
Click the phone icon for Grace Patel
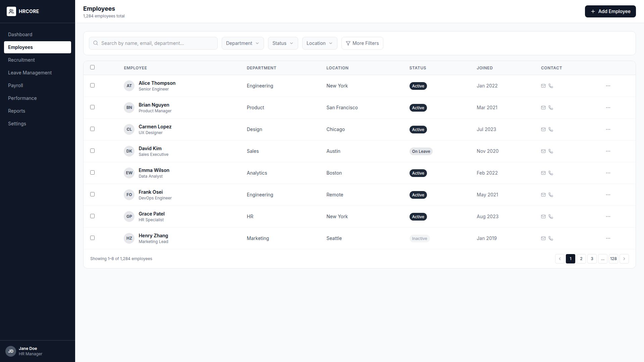pos(551,217)
